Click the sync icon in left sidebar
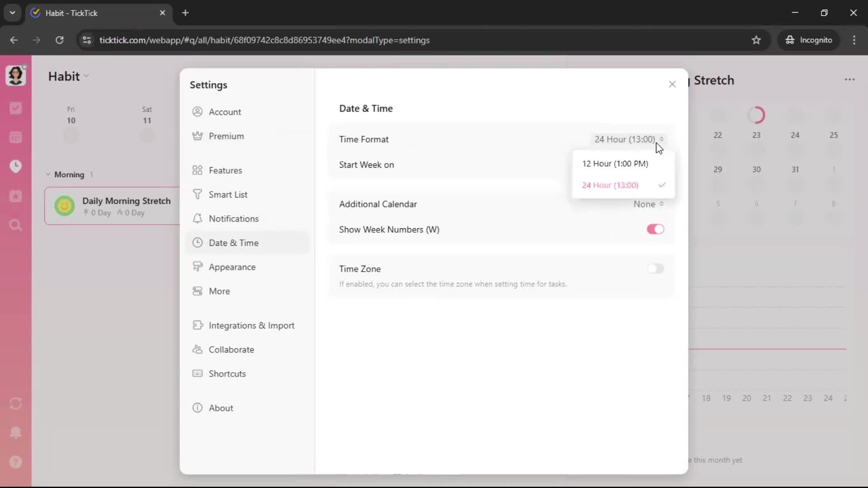Screen dimensions: 868x488 (x=15, y=404)
